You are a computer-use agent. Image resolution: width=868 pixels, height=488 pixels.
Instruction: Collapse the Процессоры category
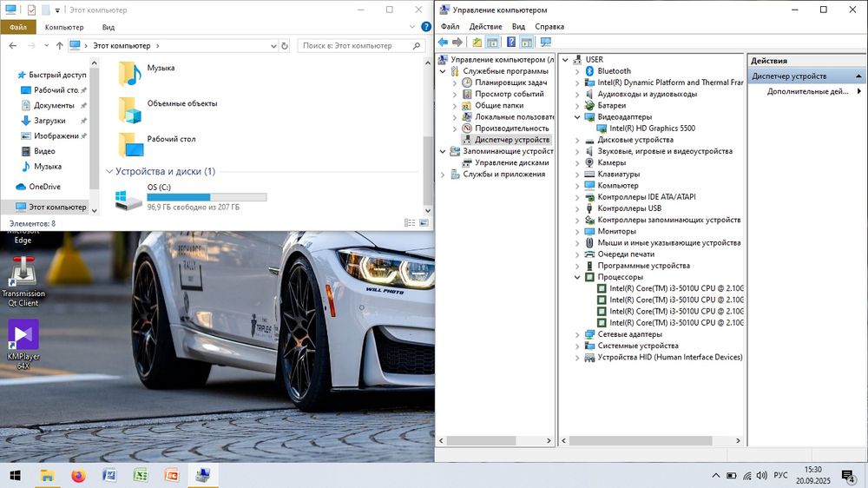577,277
